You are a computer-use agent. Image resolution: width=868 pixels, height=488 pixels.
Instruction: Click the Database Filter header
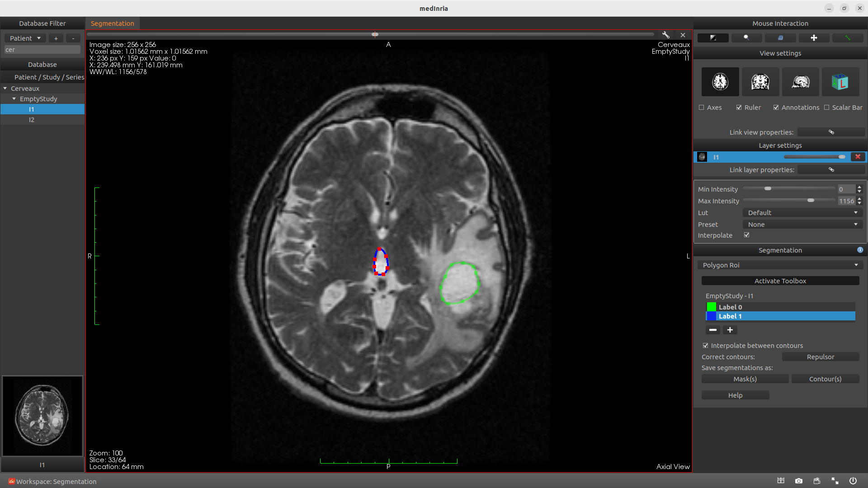coord(42,23)
